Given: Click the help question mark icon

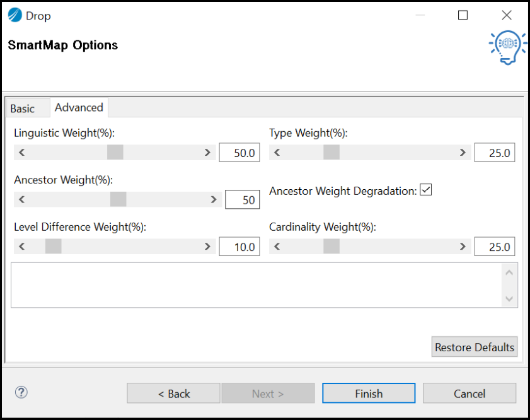Looking at the screenshot, I should (21, 393).
